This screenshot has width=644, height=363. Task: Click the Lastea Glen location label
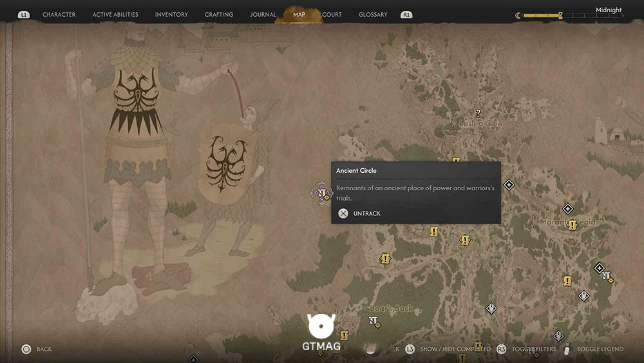480,123
